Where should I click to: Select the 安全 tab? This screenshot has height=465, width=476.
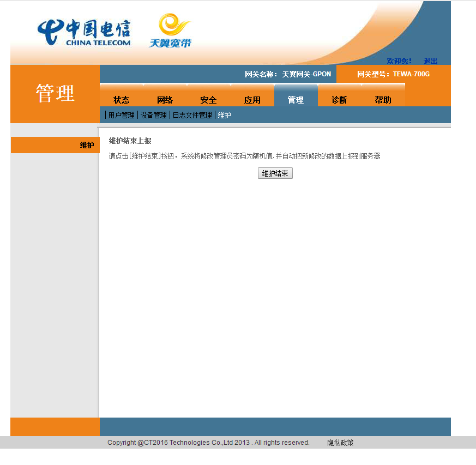(208, 100)
